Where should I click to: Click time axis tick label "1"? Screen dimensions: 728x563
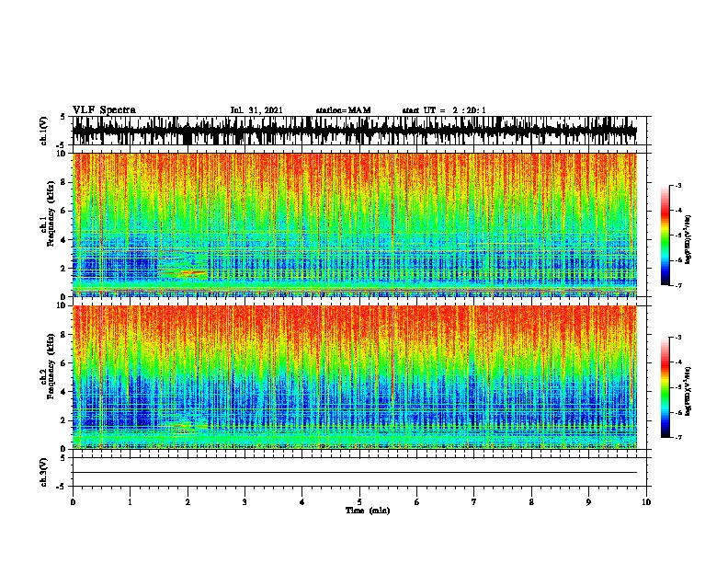pos(130,502)
